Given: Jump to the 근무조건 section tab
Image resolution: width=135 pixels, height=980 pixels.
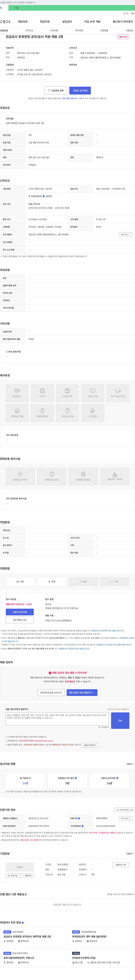Looking at the screenshot, I should click(x=29, y=30).
